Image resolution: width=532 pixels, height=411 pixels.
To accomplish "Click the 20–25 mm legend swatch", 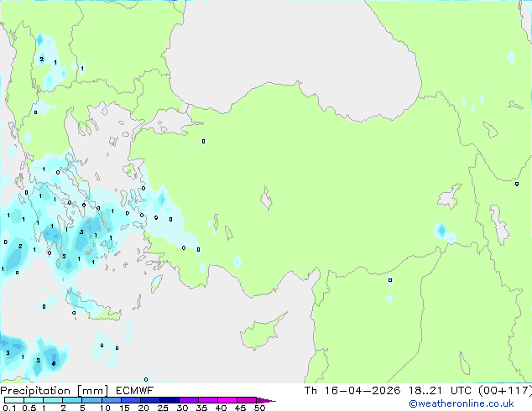I will click(149, 400).
